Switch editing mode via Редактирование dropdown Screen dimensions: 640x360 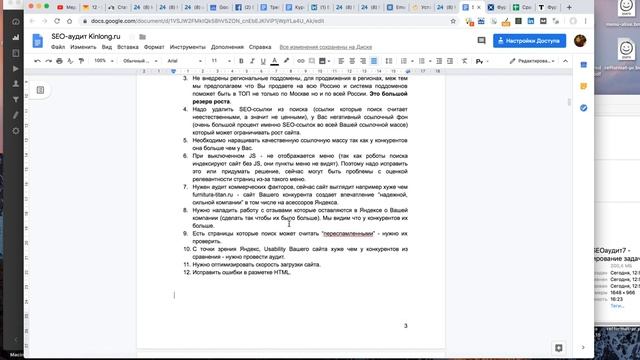532,61
